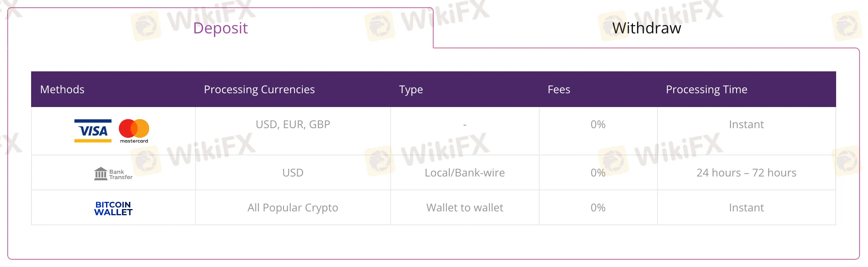The image size is (868, 267).
Task: Click the Mastercard logo
Action: click(134, 131)
